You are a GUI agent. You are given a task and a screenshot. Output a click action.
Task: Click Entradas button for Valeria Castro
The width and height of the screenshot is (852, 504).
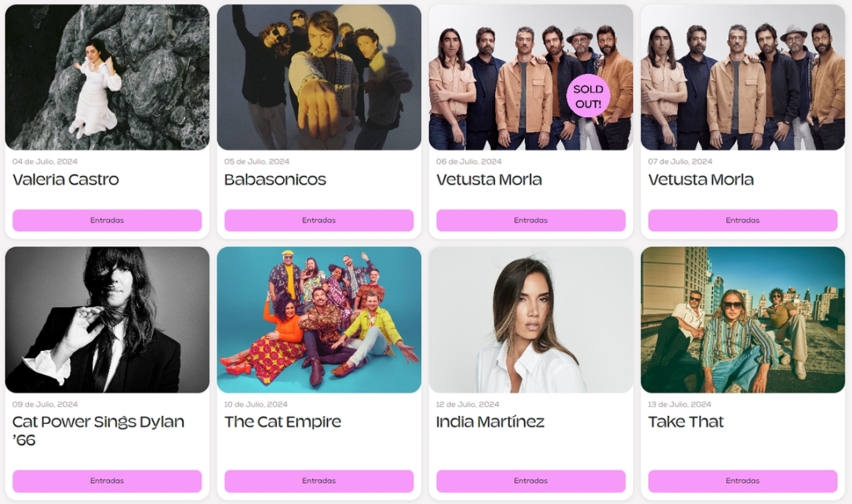click(107, 220)
